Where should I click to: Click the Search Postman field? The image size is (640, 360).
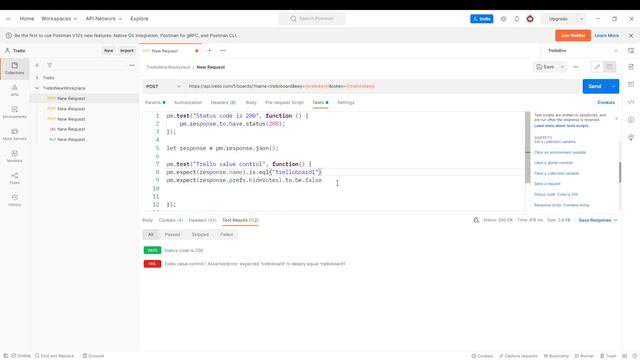312,19
